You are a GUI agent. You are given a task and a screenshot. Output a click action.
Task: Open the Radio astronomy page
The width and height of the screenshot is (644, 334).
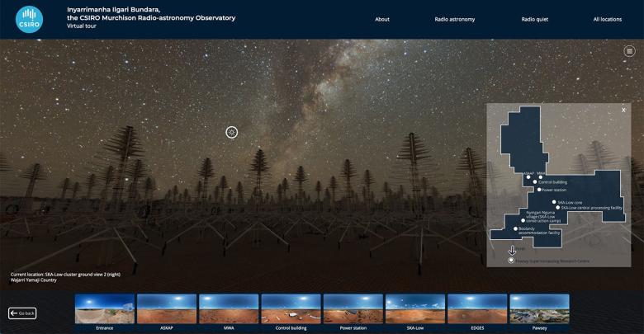pyautogui.click(x=455, y=19)
